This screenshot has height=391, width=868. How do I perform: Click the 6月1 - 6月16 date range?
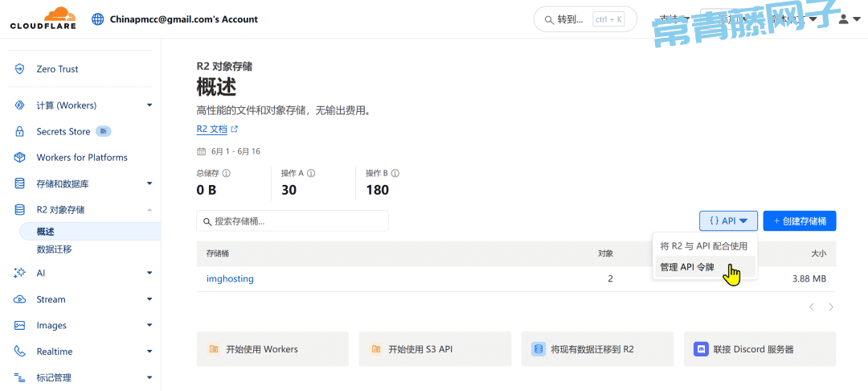[235, 151]
